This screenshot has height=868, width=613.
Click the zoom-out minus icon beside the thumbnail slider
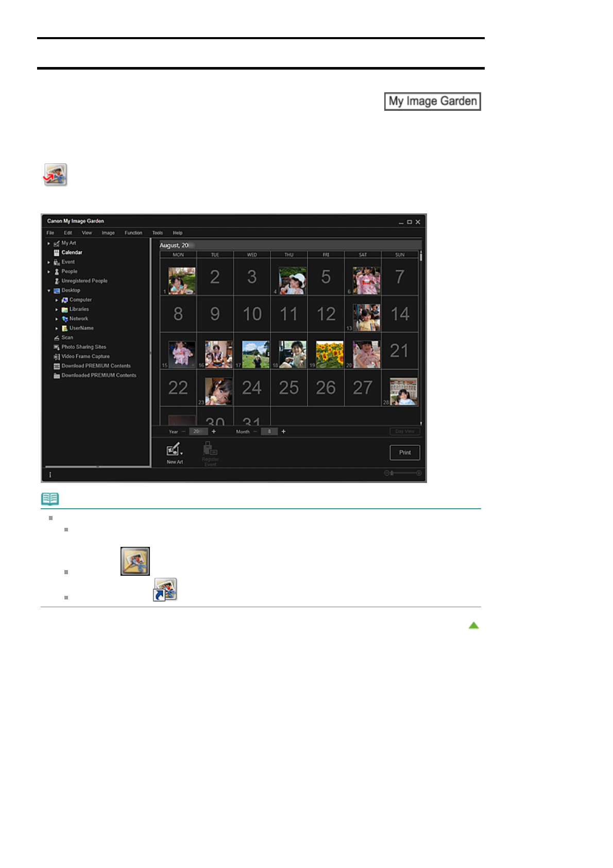[386, 473]
